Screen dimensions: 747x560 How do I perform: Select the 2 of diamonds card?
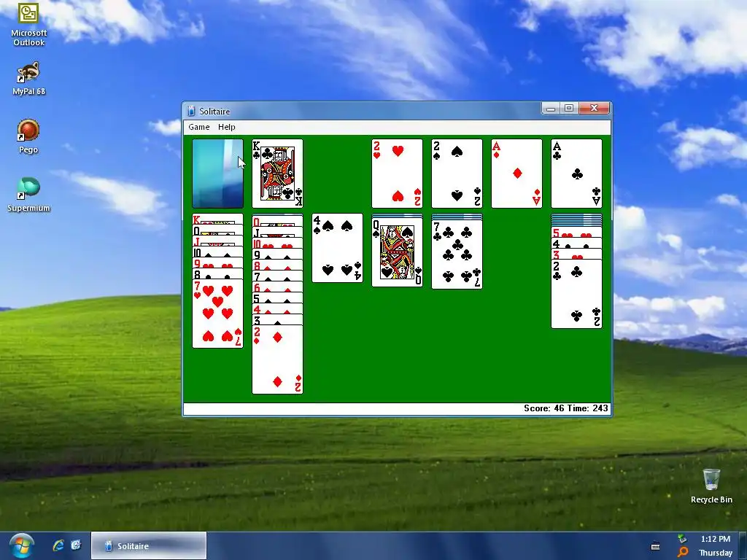point(277,359)
